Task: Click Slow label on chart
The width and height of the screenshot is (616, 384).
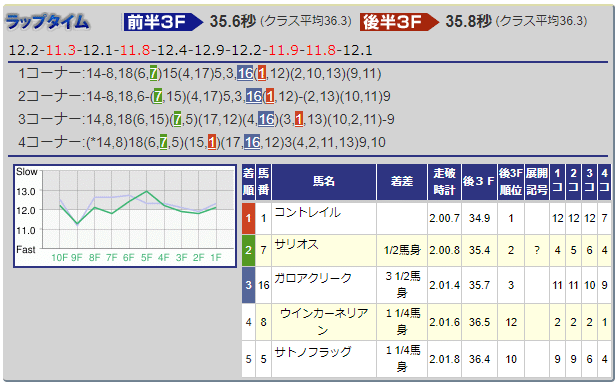Action: tap(26, 172)
